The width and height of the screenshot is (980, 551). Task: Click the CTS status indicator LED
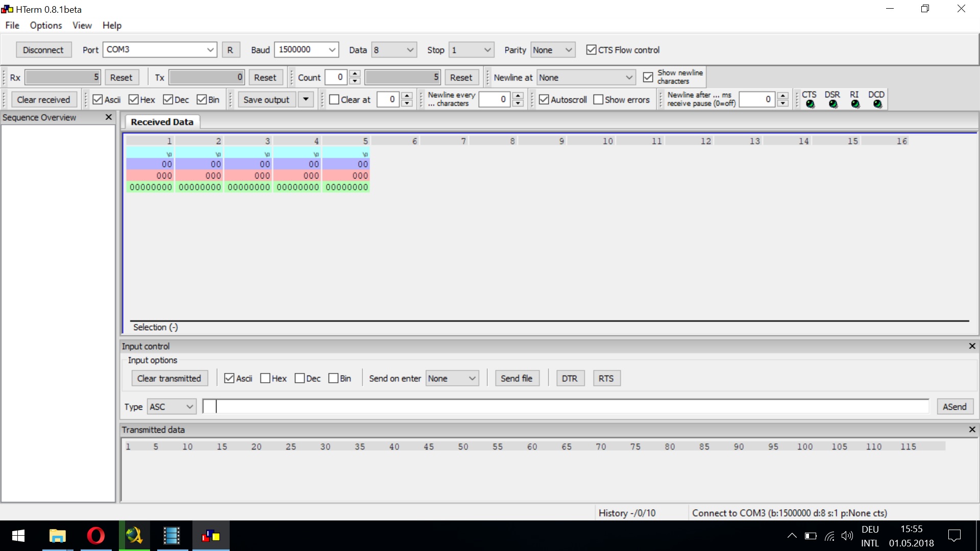click(x=810, y=104)
